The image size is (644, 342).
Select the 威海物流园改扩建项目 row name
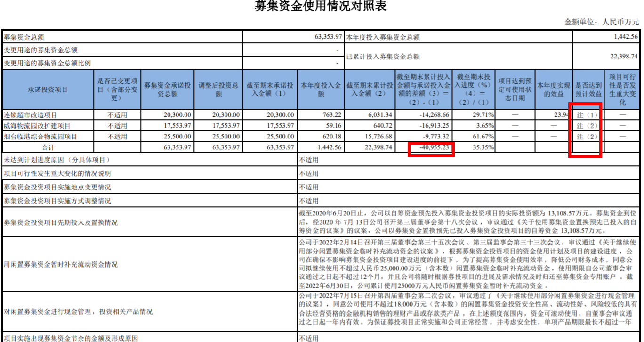coord(37,126)
